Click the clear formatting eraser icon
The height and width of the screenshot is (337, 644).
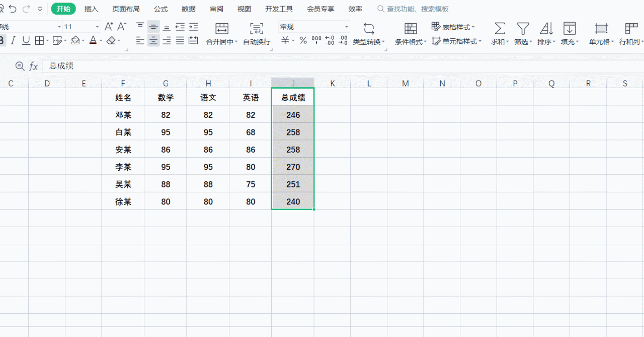point(112,40)
